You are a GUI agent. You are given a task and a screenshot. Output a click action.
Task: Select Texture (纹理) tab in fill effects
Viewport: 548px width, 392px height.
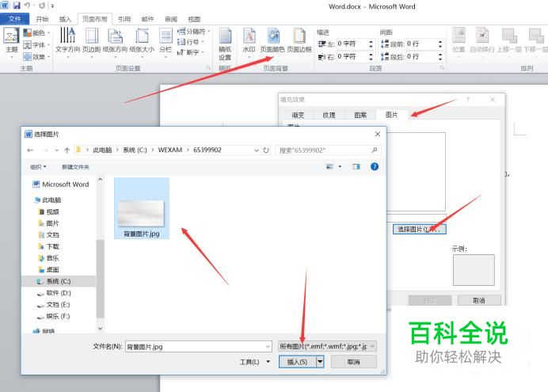[329, 115]
